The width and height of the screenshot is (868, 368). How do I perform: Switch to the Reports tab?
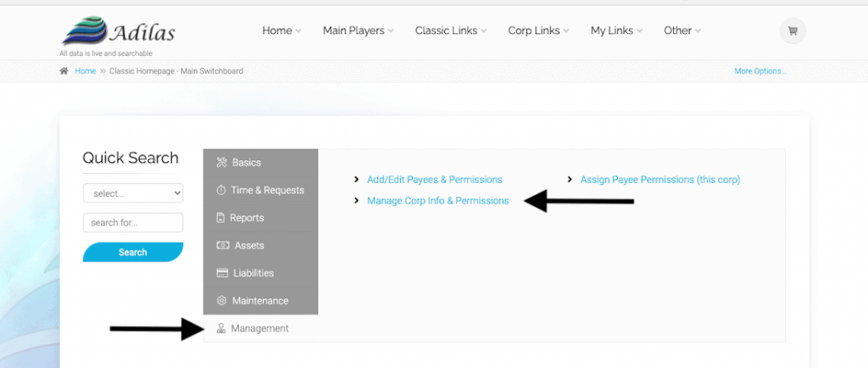point(261,218)
